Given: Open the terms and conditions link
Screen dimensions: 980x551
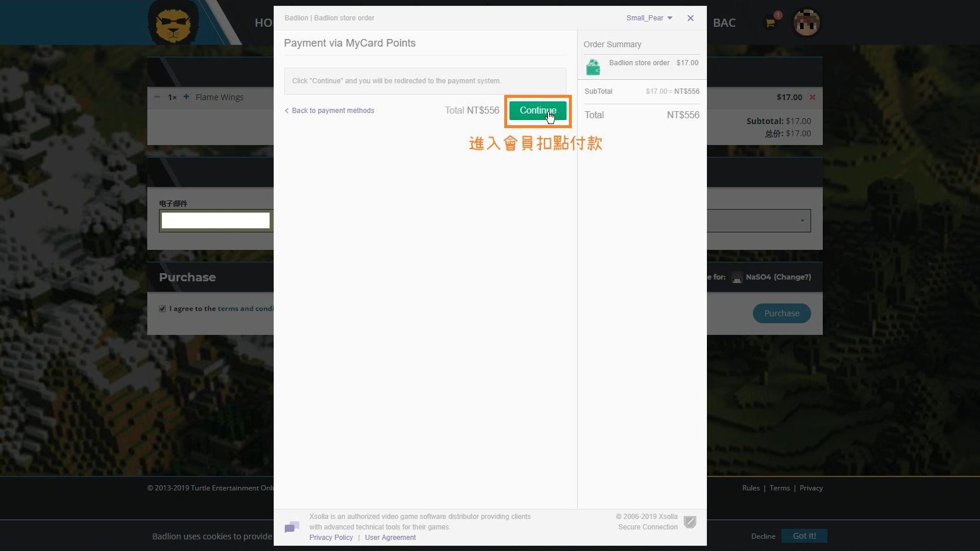Looking at the screenshot, I should point(245,309).
